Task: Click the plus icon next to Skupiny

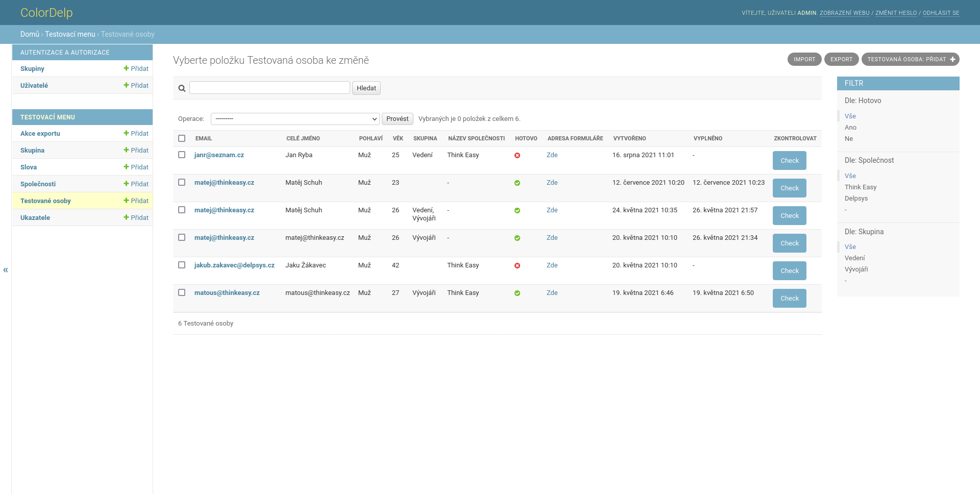Action: pyautogui.click(x=126, y=68)
